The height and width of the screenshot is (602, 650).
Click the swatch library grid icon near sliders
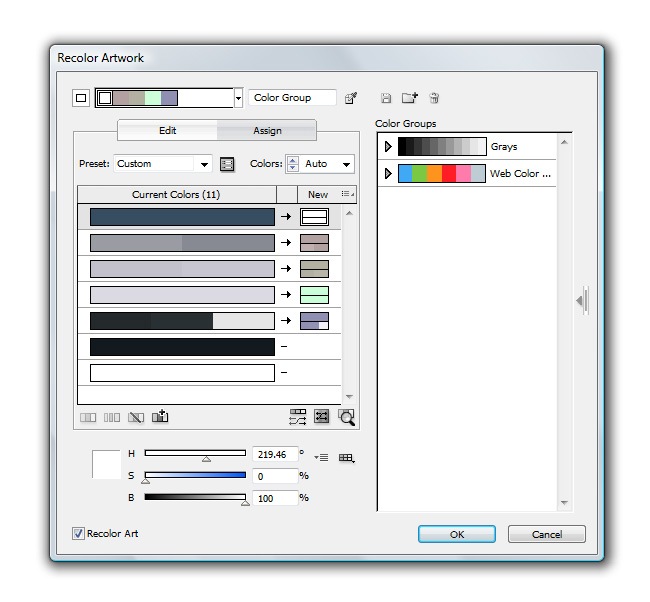346,457
